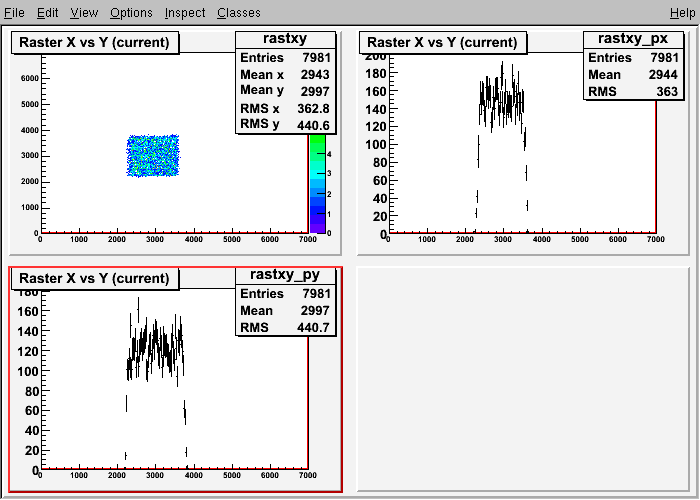Click the bottom-left Raster X vs Y title
The image size is (700, 500).
(95, 279)
